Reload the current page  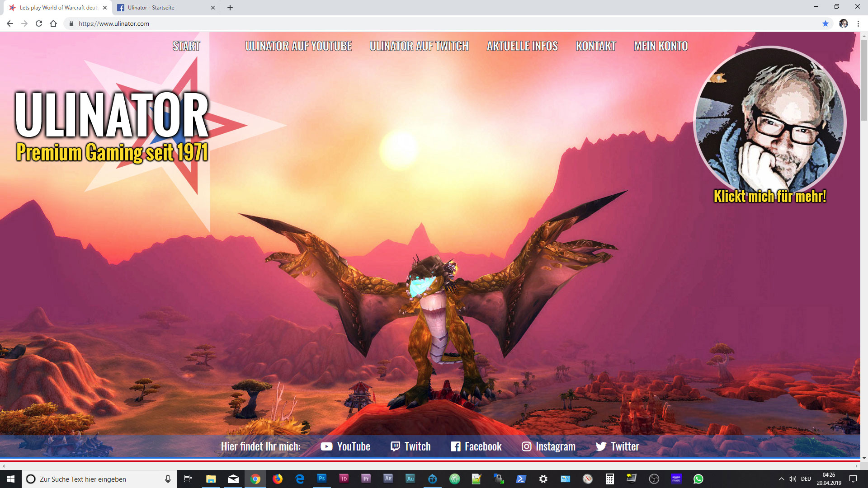click(x=39, y=23)
